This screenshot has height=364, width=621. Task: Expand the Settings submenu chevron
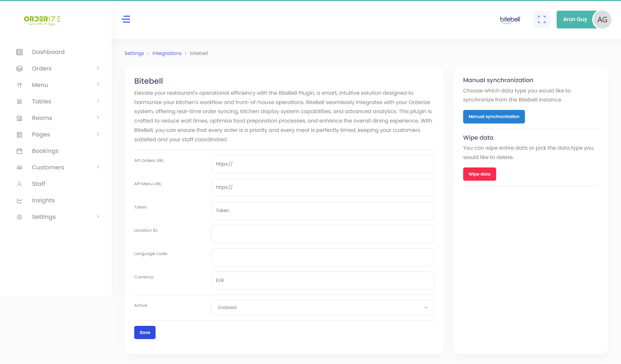tap(98, 216)
